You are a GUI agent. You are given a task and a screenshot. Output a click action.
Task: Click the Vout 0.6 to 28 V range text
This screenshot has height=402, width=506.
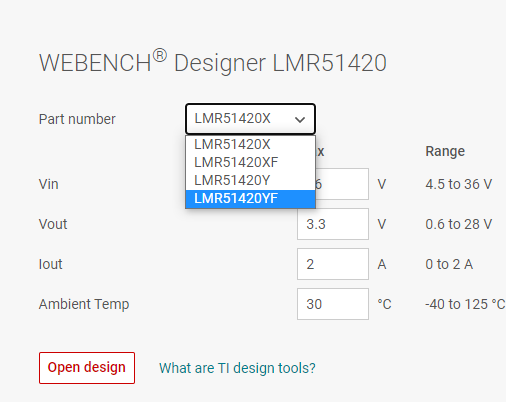(459, 224)
